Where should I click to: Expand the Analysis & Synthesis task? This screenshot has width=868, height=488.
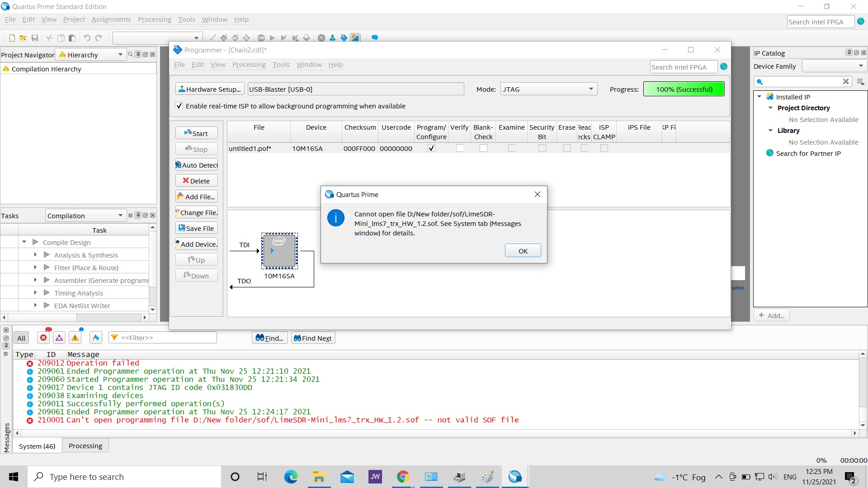coord(35,255)
